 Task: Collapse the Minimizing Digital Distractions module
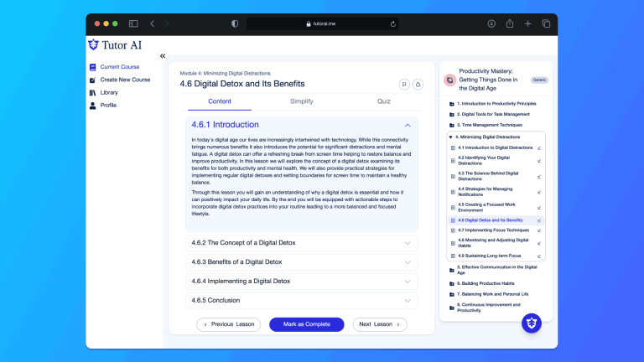coord(450,137)
